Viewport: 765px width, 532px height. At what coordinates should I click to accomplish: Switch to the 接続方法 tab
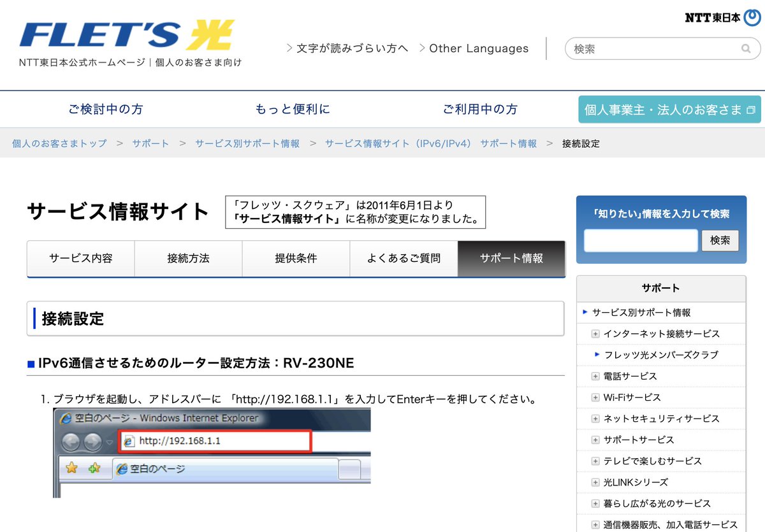189,258
